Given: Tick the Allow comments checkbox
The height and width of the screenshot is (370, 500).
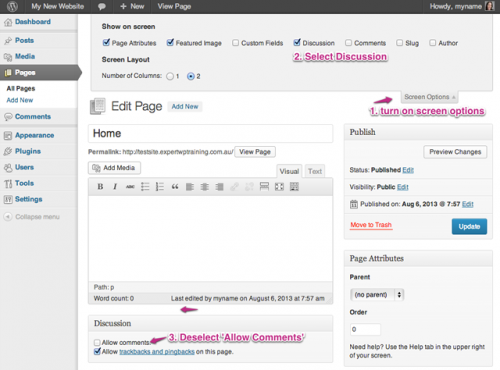Looking at the screenshot, I should point(97,342).
